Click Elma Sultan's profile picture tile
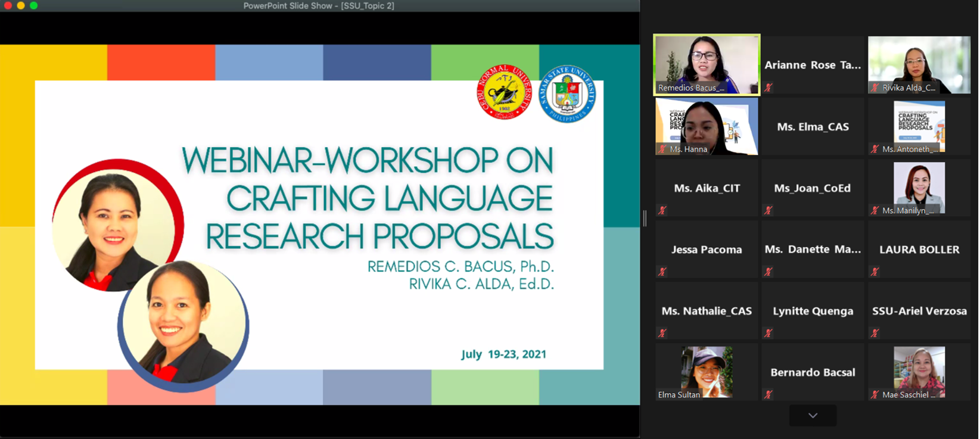 pos(707,372)
